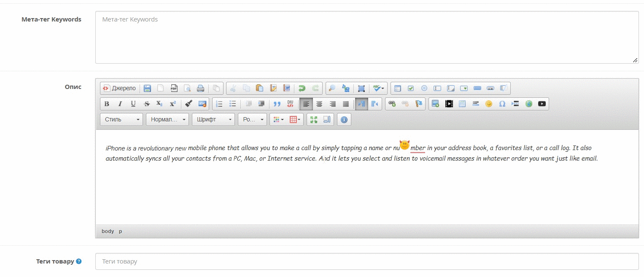Switch to Джерело source view
644x277 pixels.
pos(120,88)
